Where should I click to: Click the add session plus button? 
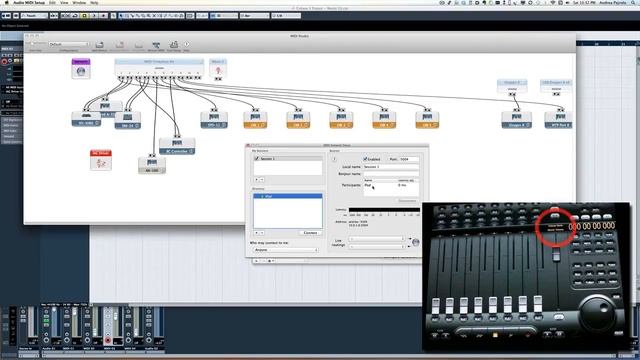[x=257, y=180]
